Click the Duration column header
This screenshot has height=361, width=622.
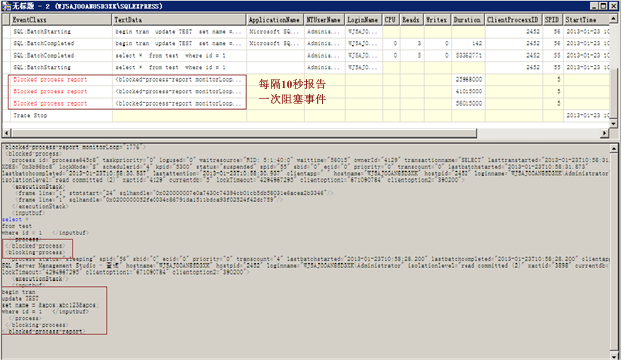tap(468, 19)
